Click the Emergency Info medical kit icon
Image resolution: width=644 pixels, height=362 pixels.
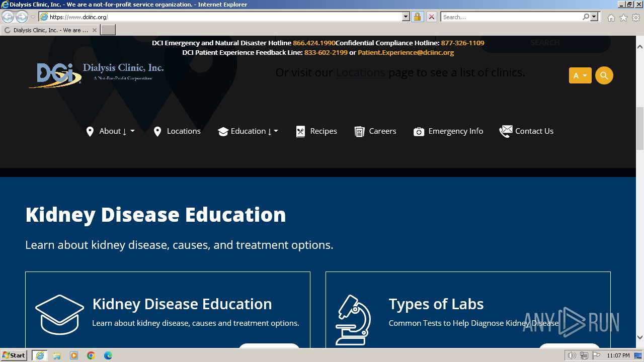[419, 132]
